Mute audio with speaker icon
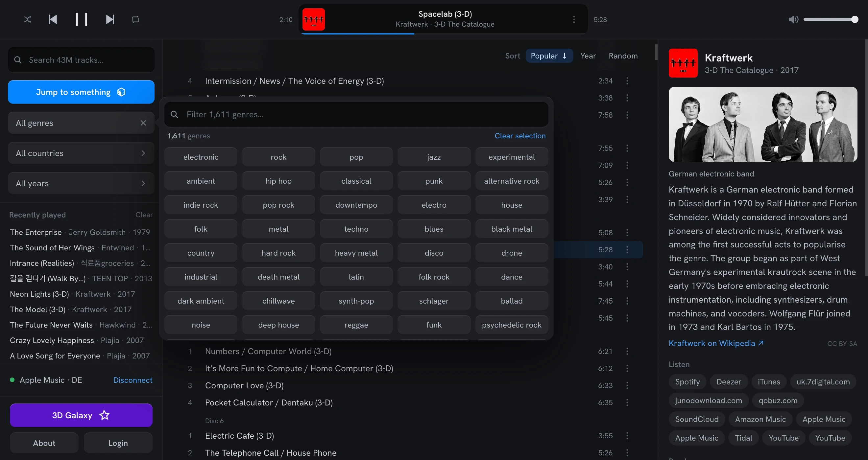The width and height of the screenshot is (868, 460). pyautogui.click(x=793, y=19)
